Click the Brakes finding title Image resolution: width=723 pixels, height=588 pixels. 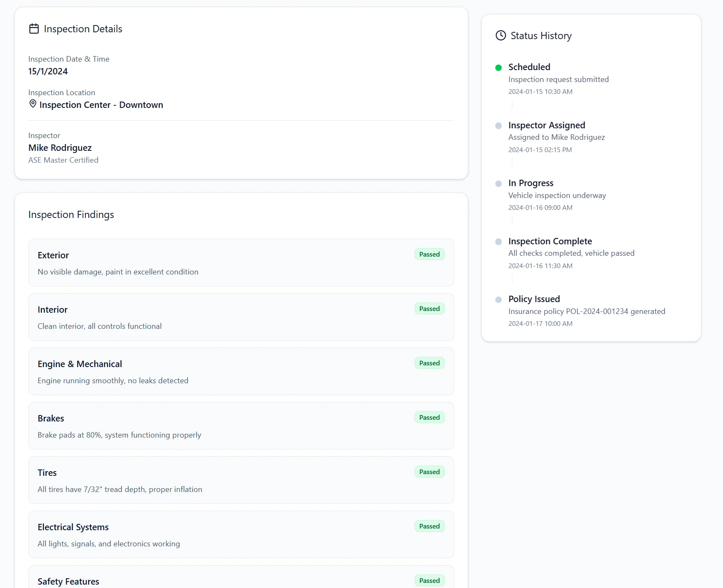tap(51, 418)
